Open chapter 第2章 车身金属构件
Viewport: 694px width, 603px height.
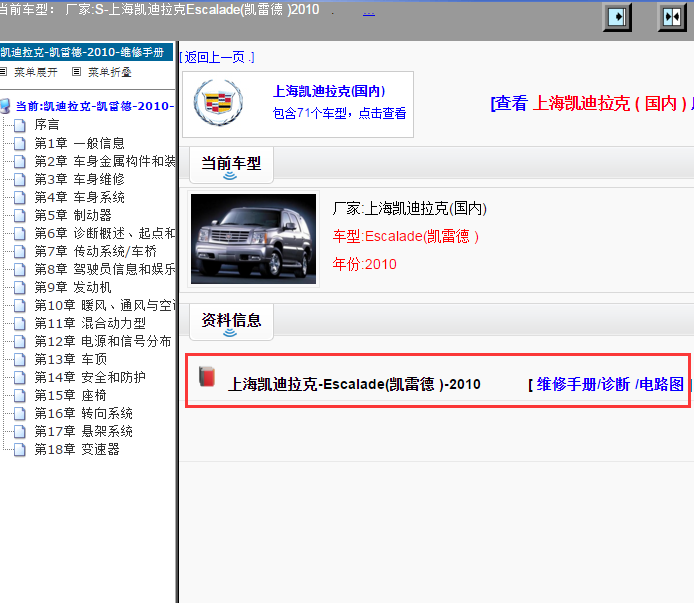[105, 161]
